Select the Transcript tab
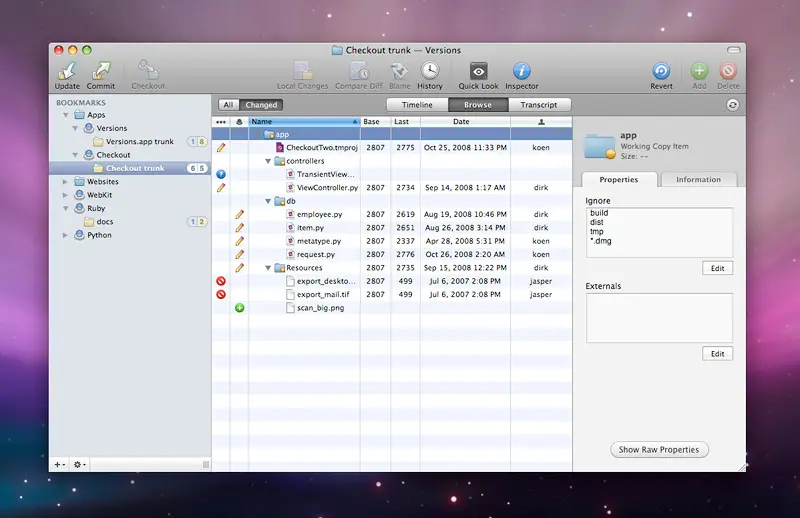 click(x=539, y=105)
